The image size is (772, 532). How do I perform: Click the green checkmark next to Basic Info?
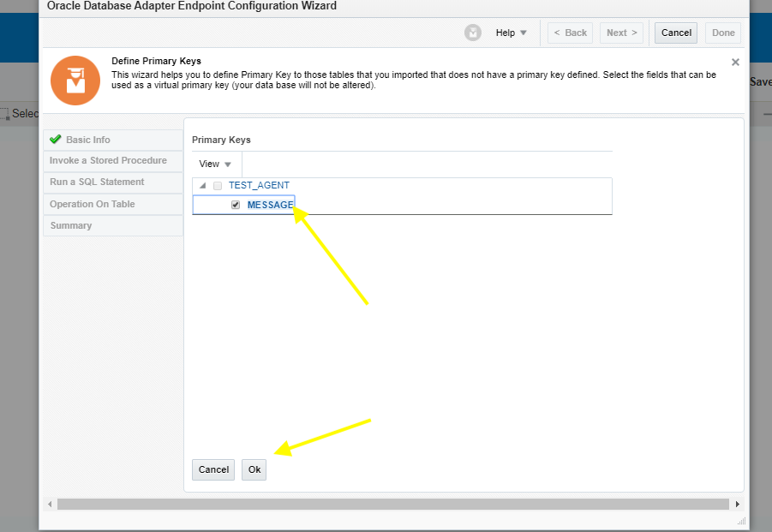(55, 139)
